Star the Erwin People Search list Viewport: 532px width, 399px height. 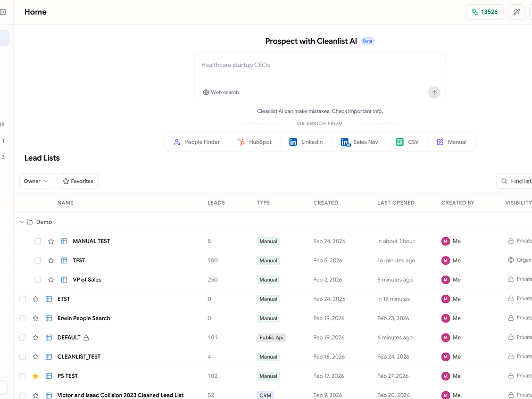[x=36, y=318]
